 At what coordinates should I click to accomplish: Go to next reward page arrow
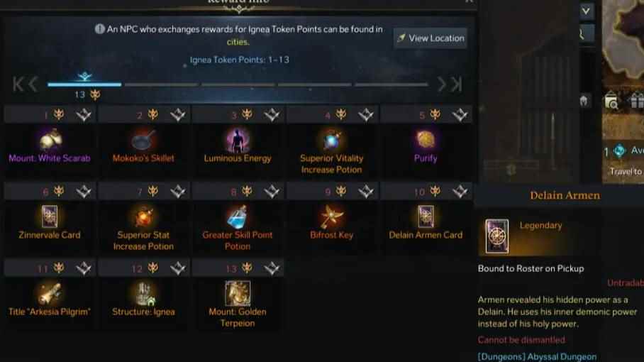pos(442,84)
